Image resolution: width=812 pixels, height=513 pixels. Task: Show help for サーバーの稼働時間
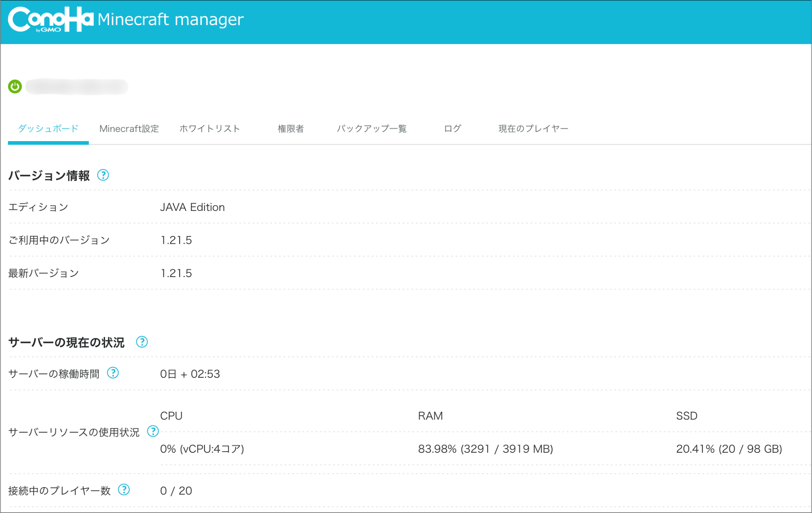click(113, 373)
